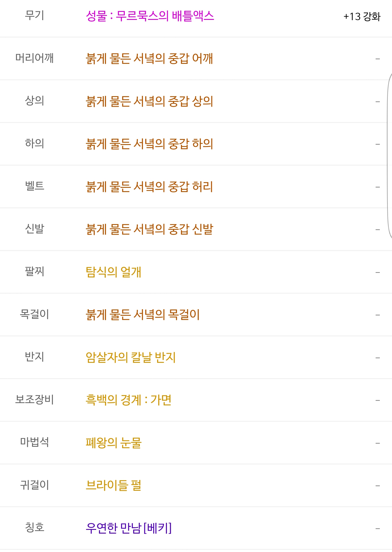The width and height of the screenshot is (392, 552).
Task: Click the 마법석 slot label
Action: 35,442
